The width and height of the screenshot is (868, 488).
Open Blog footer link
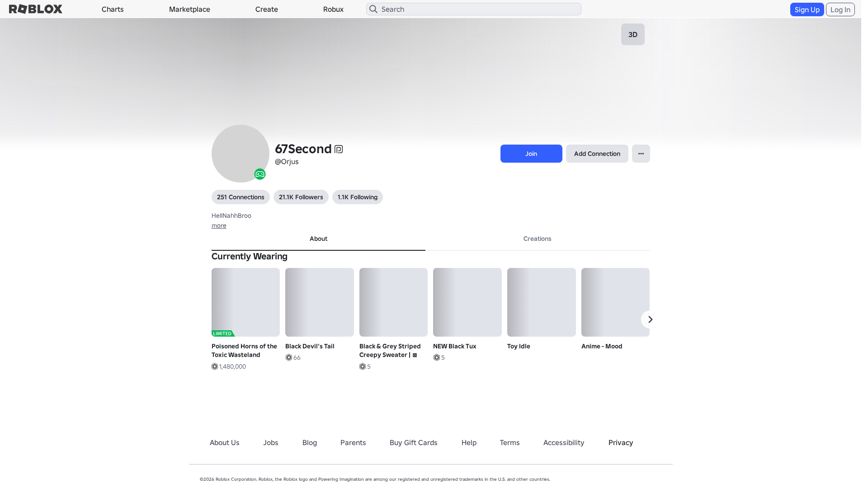tap(310, 442)
